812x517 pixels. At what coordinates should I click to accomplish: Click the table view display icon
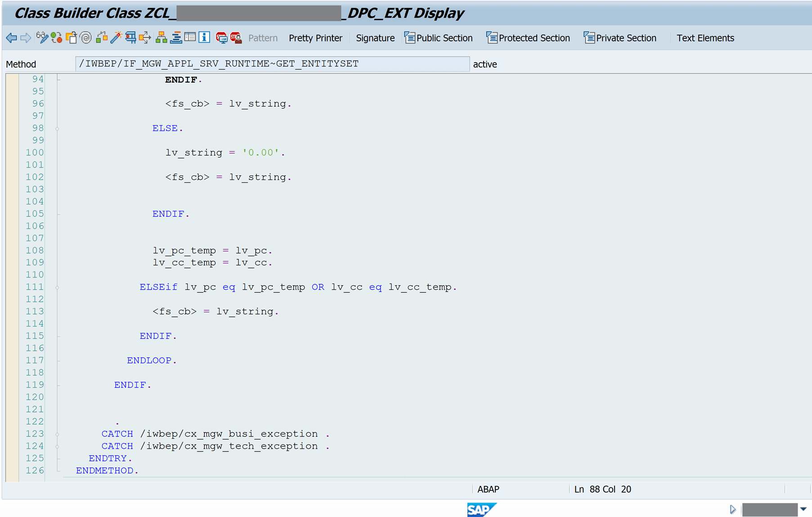click(x=190, y=38)
